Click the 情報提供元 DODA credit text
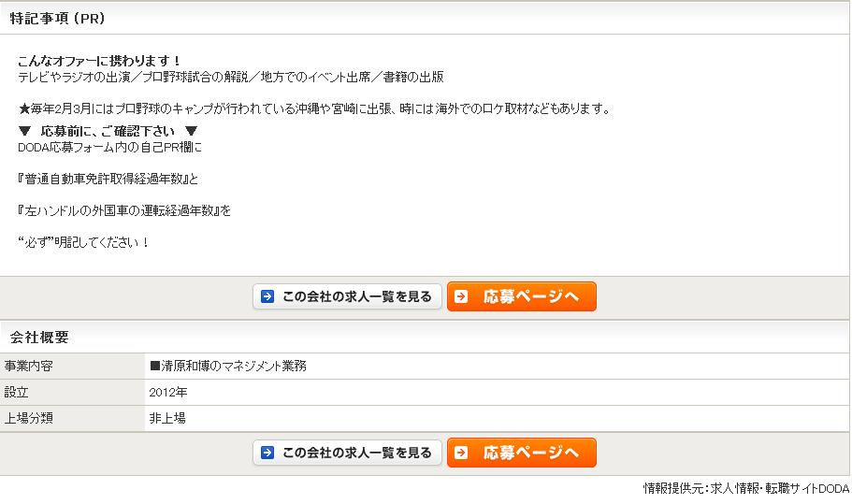Viewport: 852px width, 504px height. tap(745, 489)
